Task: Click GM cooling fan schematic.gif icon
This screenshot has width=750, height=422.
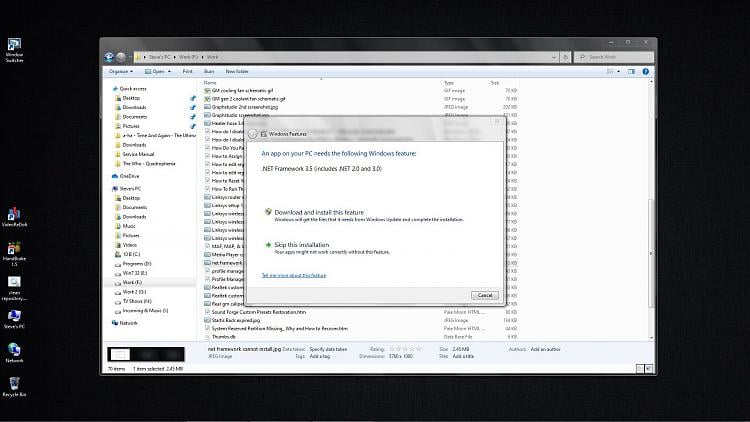Action: tap(208, 90)
